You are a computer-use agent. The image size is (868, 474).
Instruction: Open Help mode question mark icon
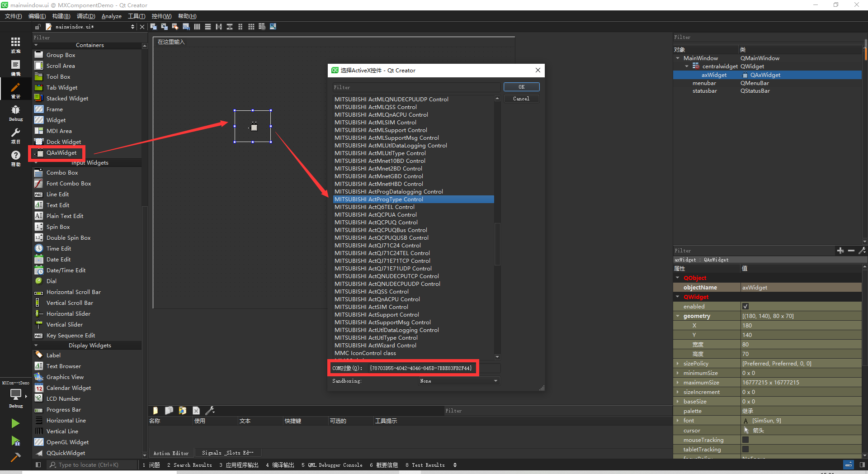tap(15, 155)
